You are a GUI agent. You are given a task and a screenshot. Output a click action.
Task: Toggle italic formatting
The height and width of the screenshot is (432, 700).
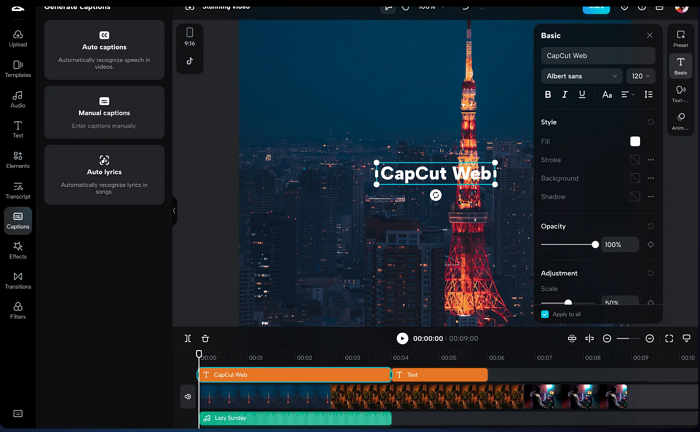click(565, 95)
